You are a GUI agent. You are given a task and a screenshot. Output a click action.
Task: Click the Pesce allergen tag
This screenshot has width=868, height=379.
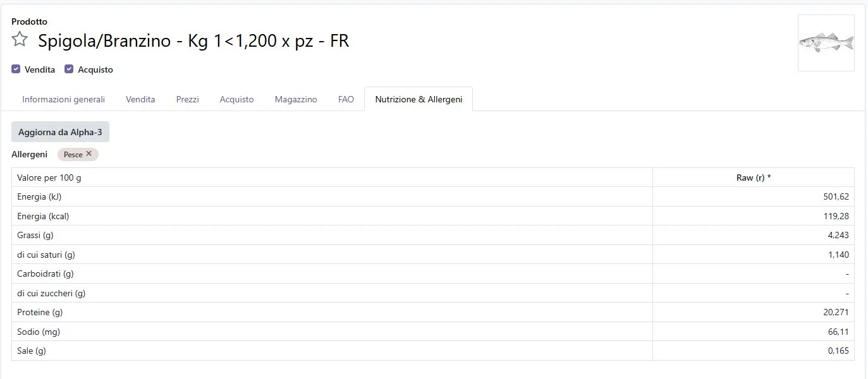tap(73, 154)
